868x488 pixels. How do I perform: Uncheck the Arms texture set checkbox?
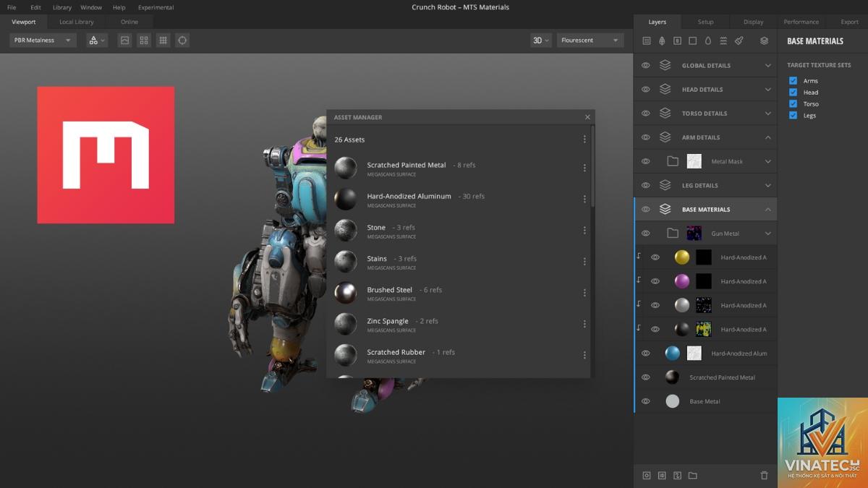pyautogui.click(x=793, y=81)
